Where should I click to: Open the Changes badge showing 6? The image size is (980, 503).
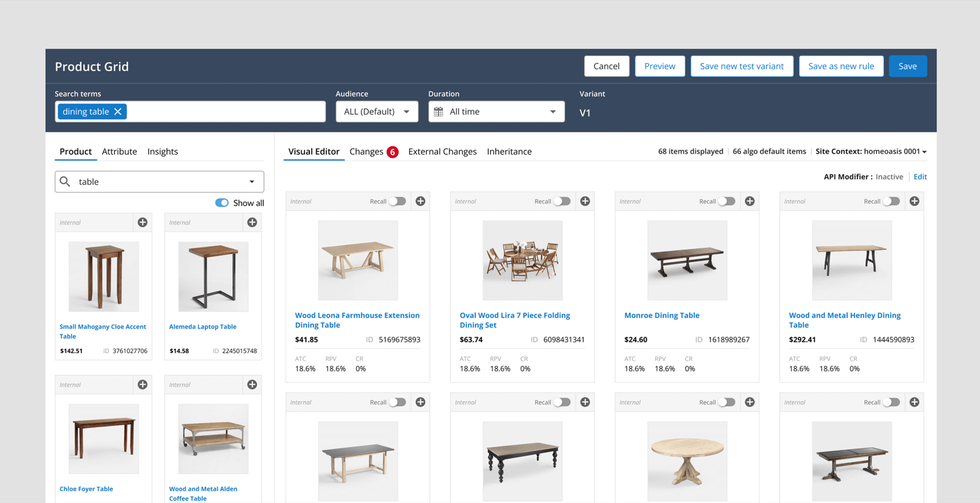(x=393, y=152)
